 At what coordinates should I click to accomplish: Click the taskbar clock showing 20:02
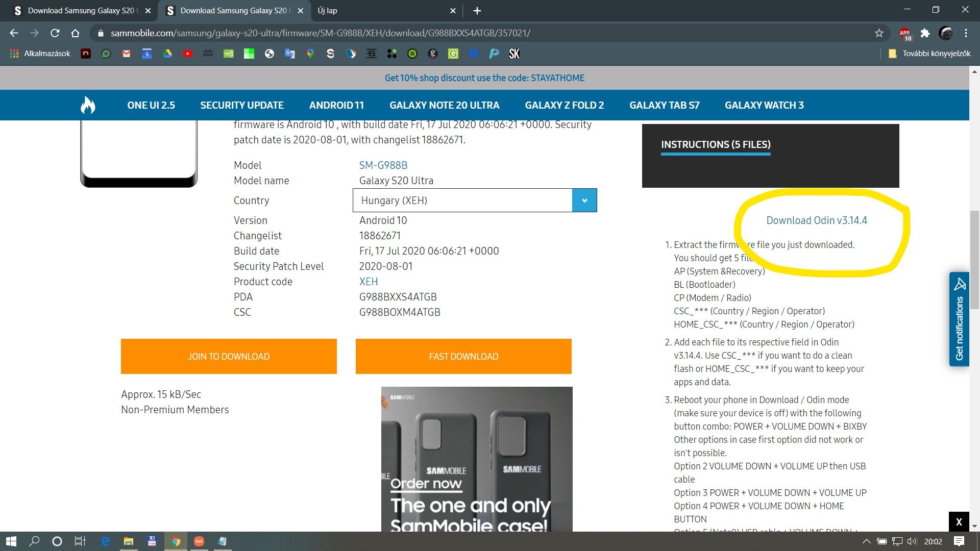click(x=933, y=541)
